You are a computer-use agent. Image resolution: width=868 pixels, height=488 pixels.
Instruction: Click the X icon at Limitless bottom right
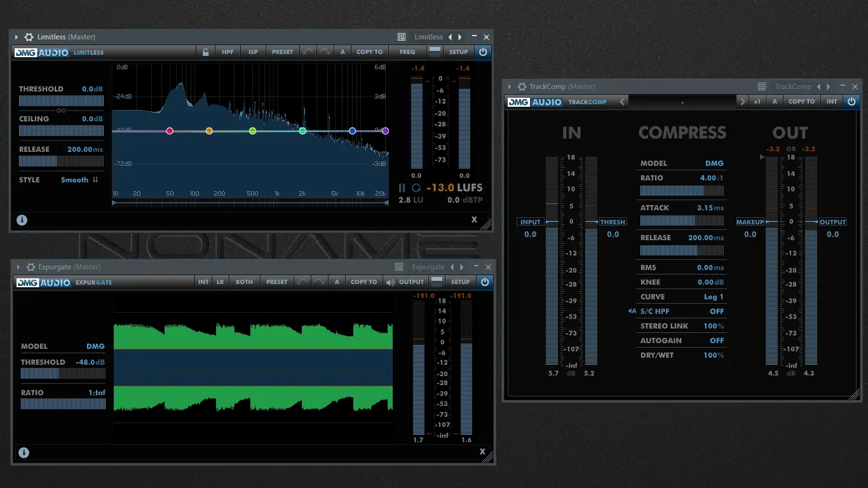coord(474,220)
